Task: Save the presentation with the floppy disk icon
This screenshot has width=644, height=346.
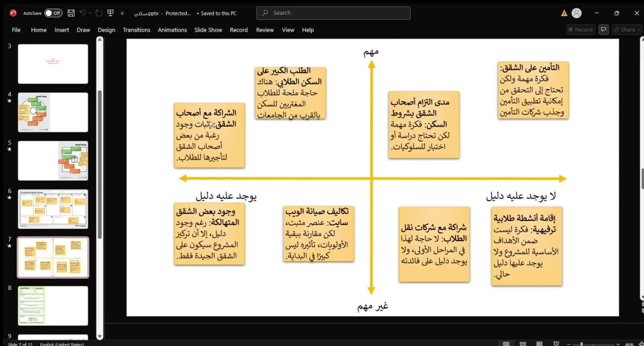Action: pos(71,13)
